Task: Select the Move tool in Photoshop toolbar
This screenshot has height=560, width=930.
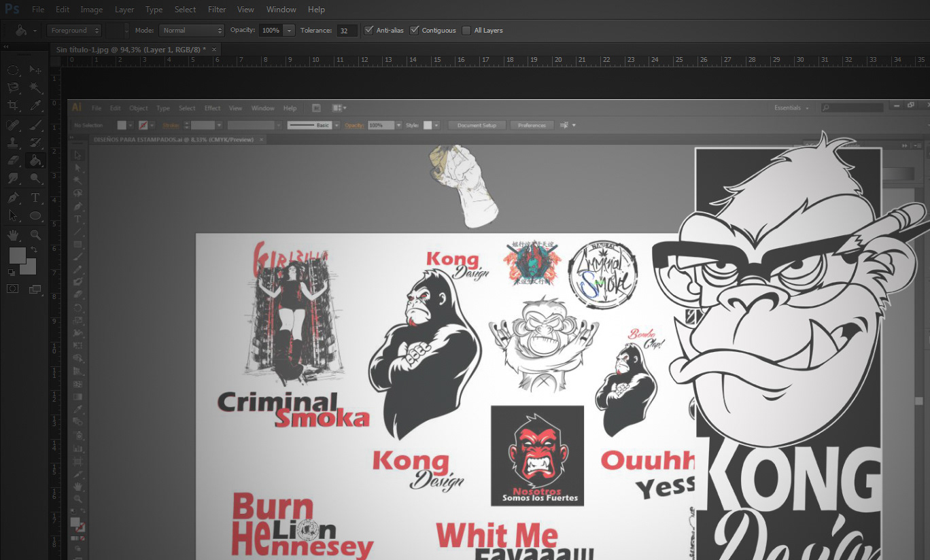Action: pyautogui.click(x=35, y=70)
